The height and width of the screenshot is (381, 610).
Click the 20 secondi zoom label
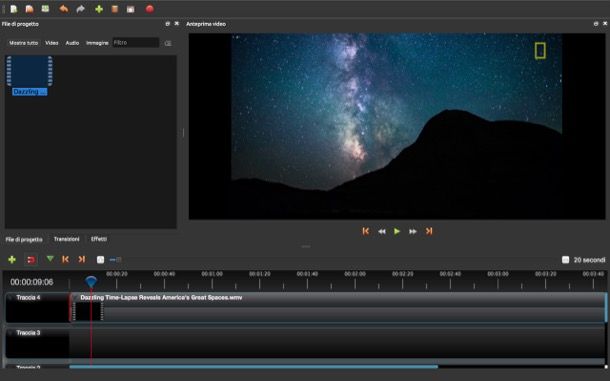pyautogui.click(x=589, y=260)
